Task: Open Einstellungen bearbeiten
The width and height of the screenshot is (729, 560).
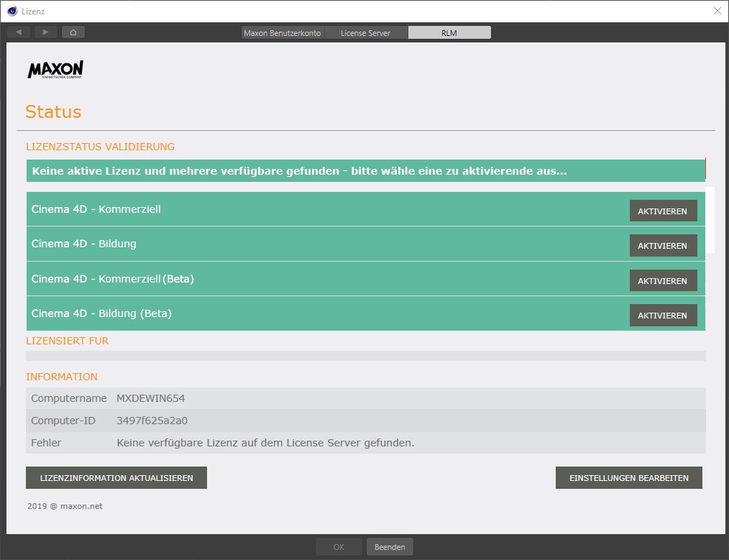Action: tap(628, 478)
